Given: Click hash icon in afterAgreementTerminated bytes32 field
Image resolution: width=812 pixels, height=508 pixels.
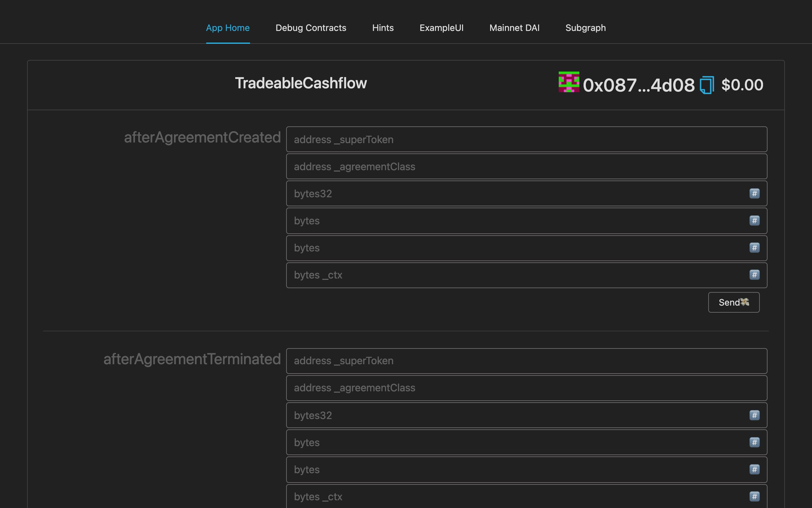Looking at the screenshot, I should 754,415.
